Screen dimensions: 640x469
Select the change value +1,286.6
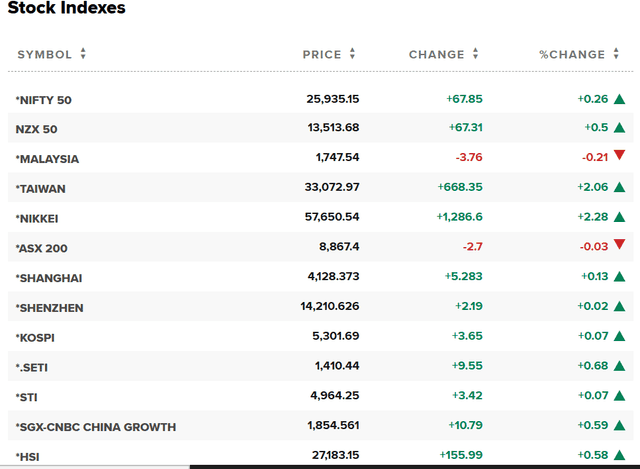coord(459,217)
